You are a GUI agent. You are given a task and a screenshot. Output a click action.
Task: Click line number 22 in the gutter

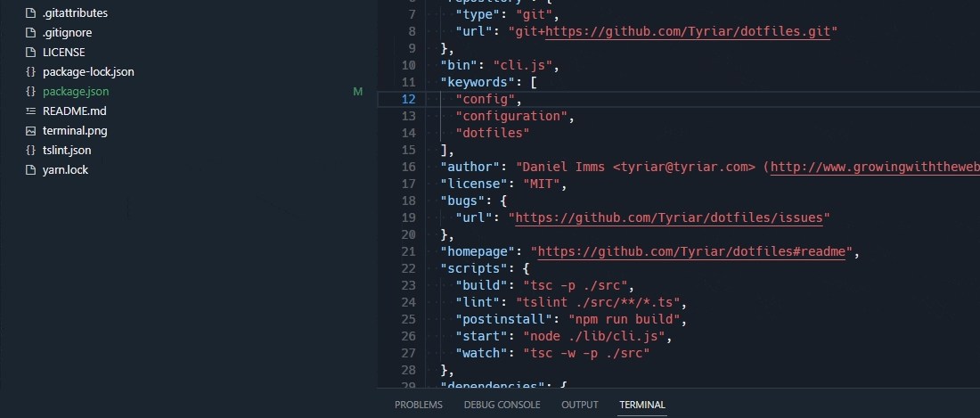point(408,268)
